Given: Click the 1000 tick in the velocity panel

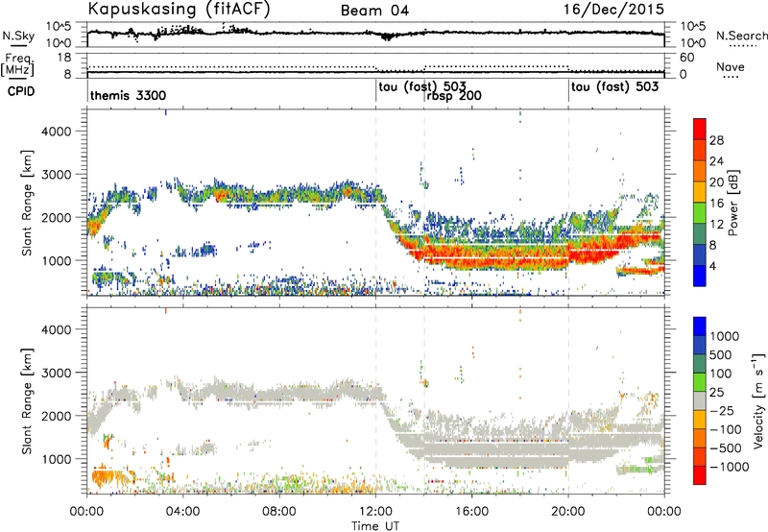Looking at the screenshot, I should [57, 459].
